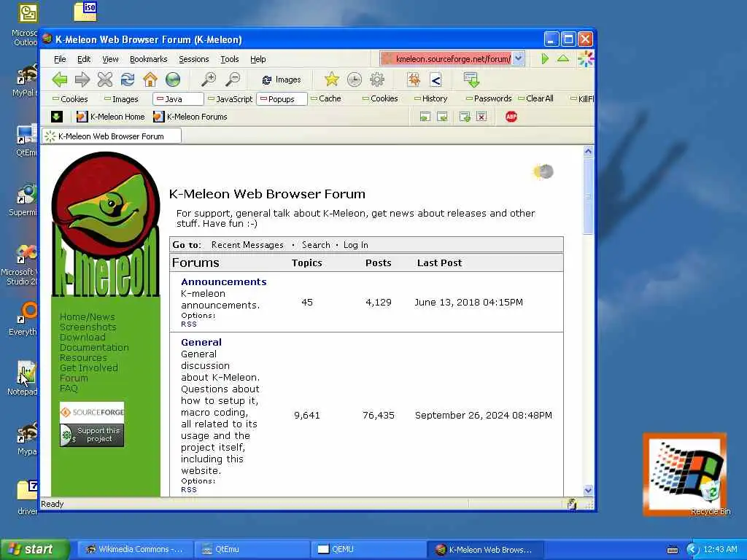Click the Windows Start button
The height and width of the screenshot is (560, 747).
click(34, 549)
